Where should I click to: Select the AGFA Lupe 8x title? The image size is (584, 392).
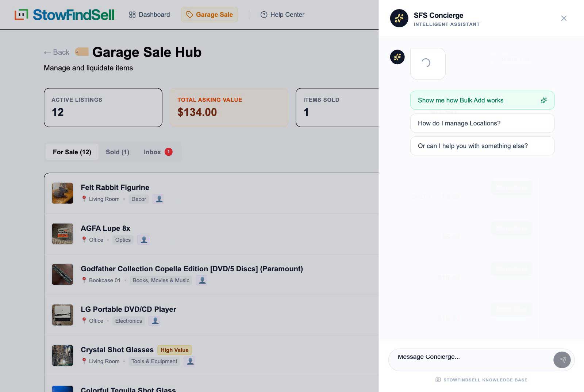(x=105, y=228)
